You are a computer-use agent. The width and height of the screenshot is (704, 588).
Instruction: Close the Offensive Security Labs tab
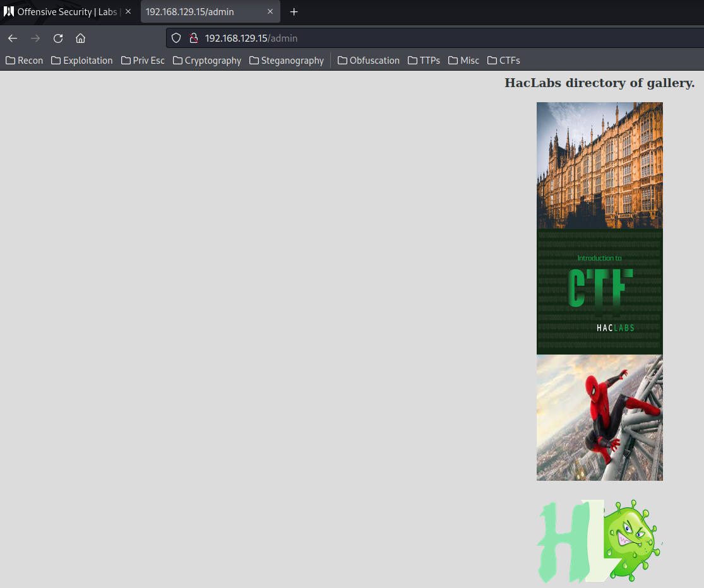point(128,11)
